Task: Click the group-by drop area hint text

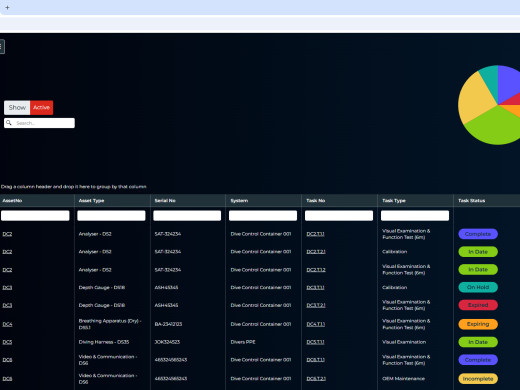Action: (74, 187)
